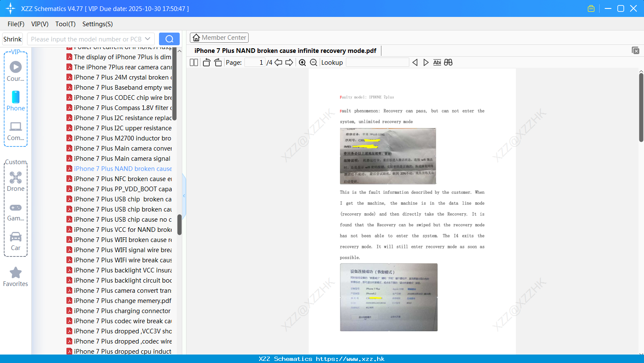644x363 pixels.
Task: Open the Member Center button
Action: 219,38
